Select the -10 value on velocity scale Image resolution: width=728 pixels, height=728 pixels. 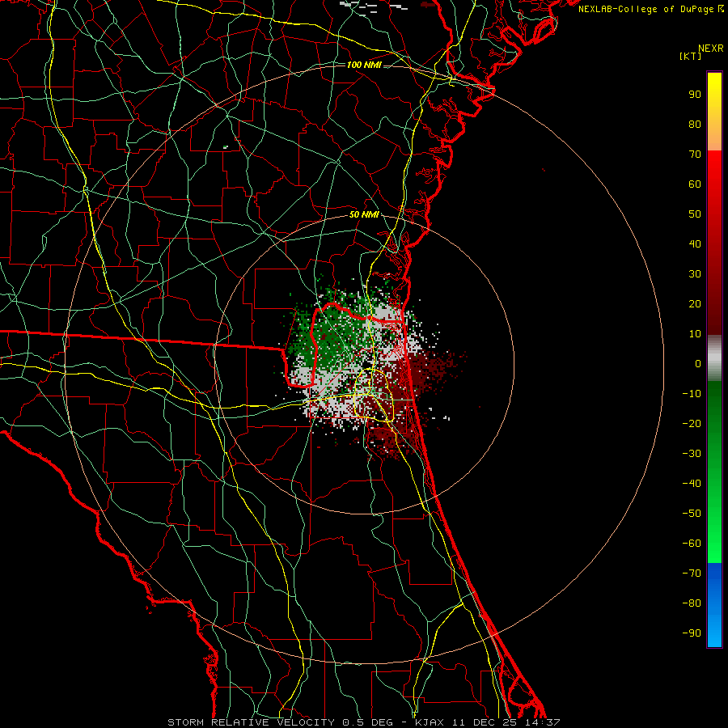692,394
